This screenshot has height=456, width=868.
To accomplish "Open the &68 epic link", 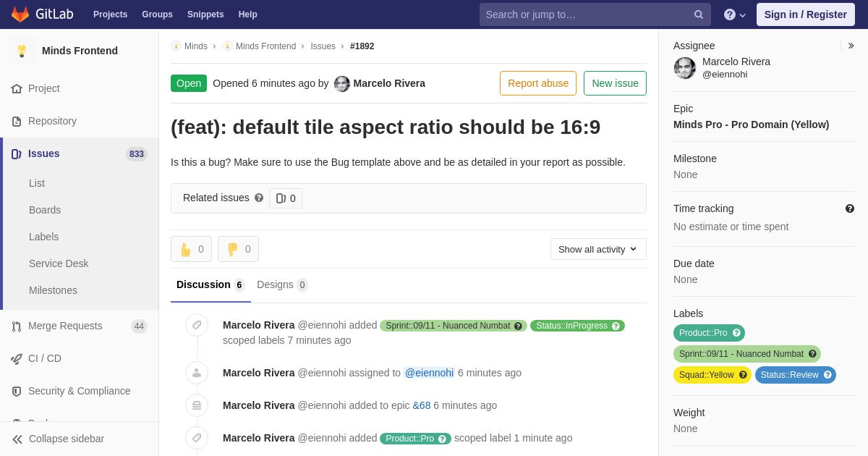I will [x=422, y=405].
